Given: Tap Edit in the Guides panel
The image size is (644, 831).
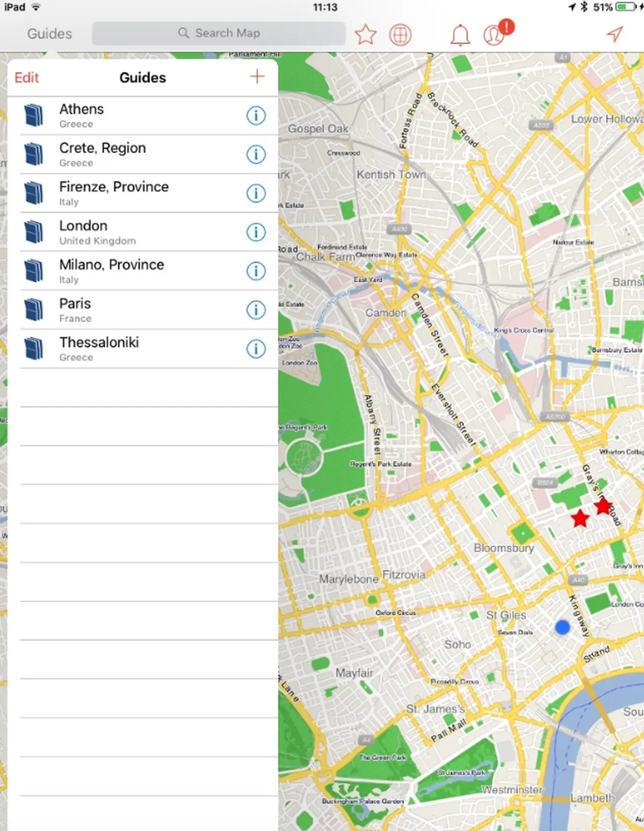Looking at the screenshot, I should click(27, 77).
